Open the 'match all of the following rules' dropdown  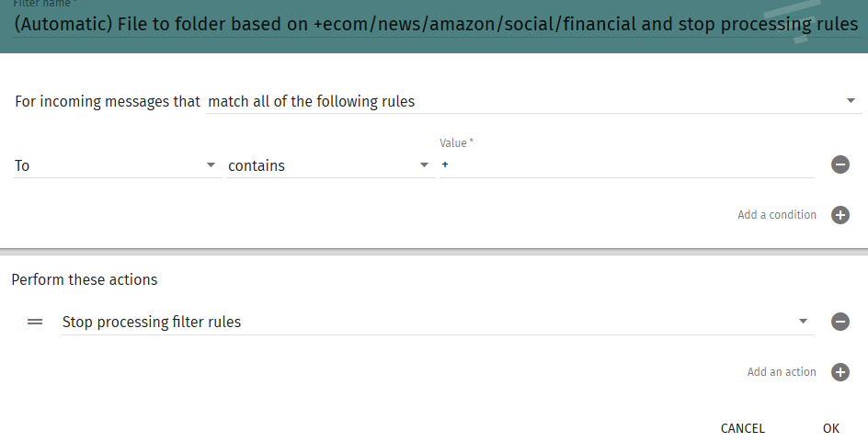(x=533, y=102)
